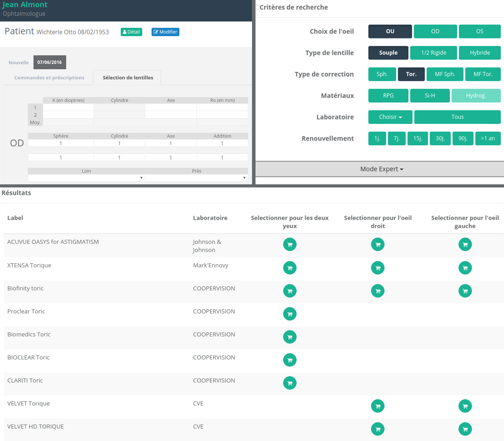Add Proclear Toric for both eyes
This screenshot has height=441, width=504.
click(x=289, y=314)
